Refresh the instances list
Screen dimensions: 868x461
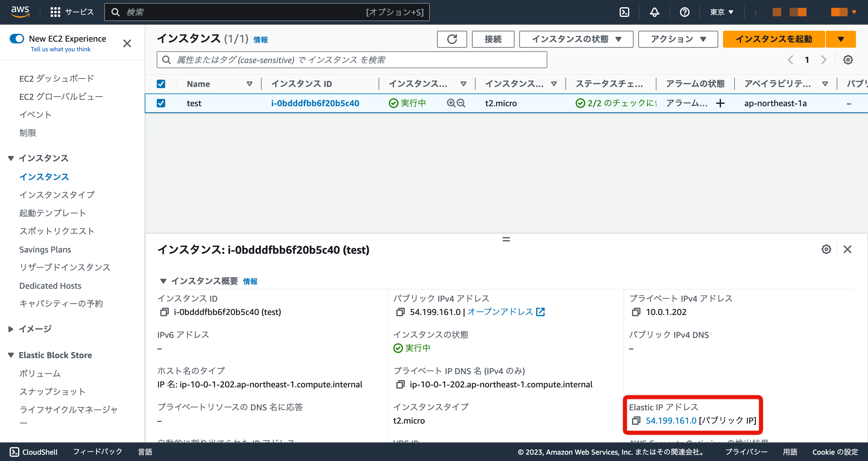tap(452, 39)
